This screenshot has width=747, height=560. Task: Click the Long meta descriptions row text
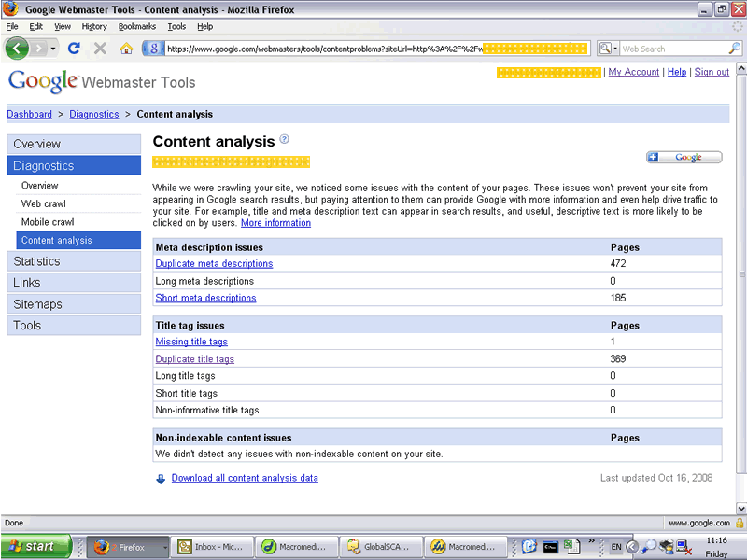coord(204,281)
